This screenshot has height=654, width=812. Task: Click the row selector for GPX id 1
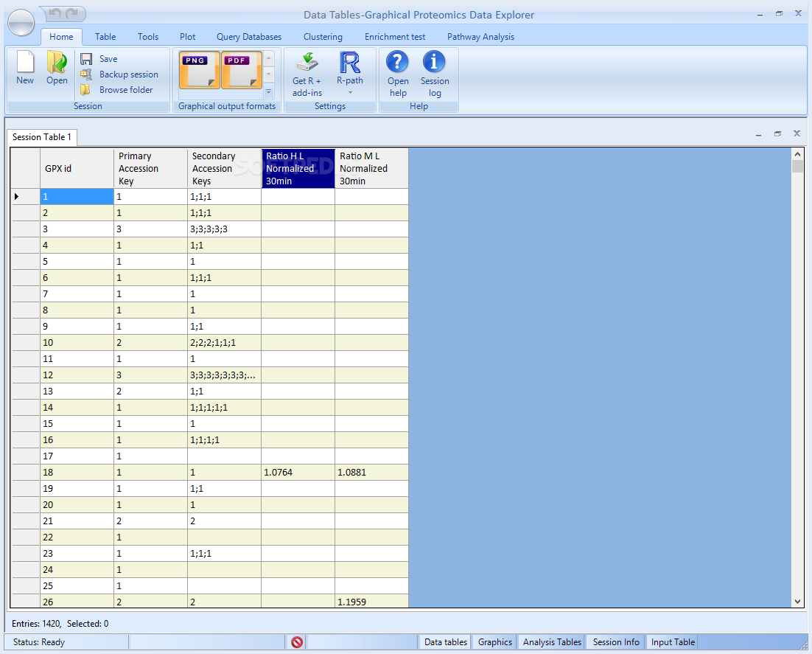(25, 196)
